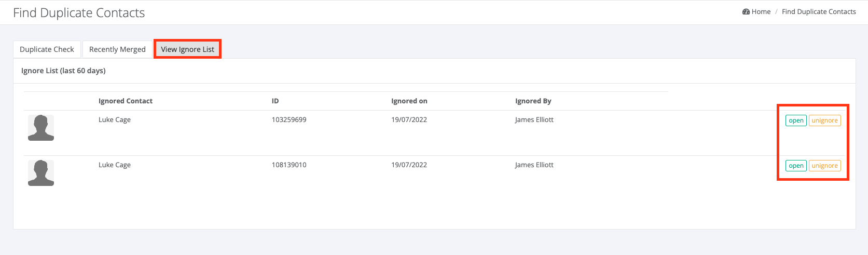Image resolution: width=868 pixels, height=255 pixels.
Task: Click the ID column header
Action: (275, 101)
